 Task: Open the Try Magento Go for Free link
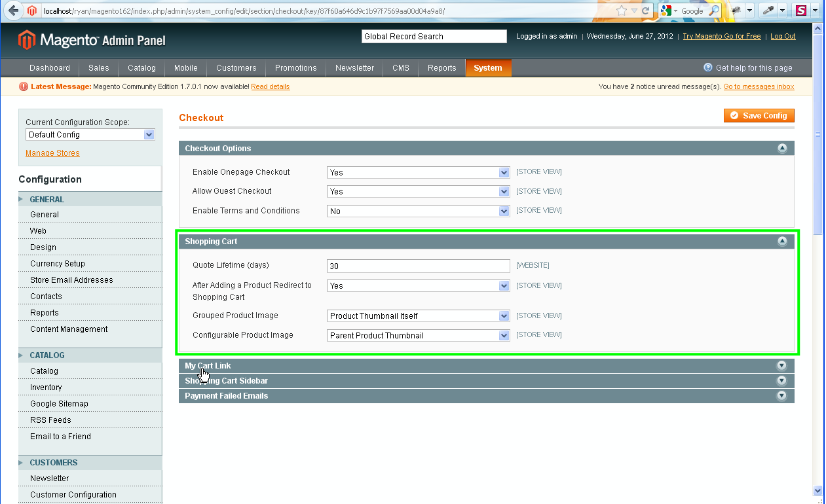click(722, 37)
